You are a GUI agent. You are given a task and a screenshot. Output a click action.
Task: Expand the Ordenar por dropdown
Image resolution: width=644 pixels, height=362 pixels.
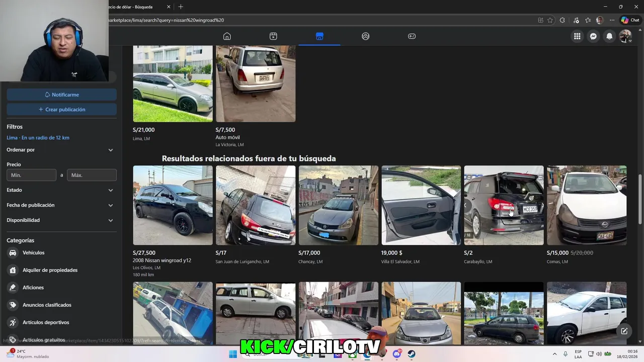[x=61, y=150]
